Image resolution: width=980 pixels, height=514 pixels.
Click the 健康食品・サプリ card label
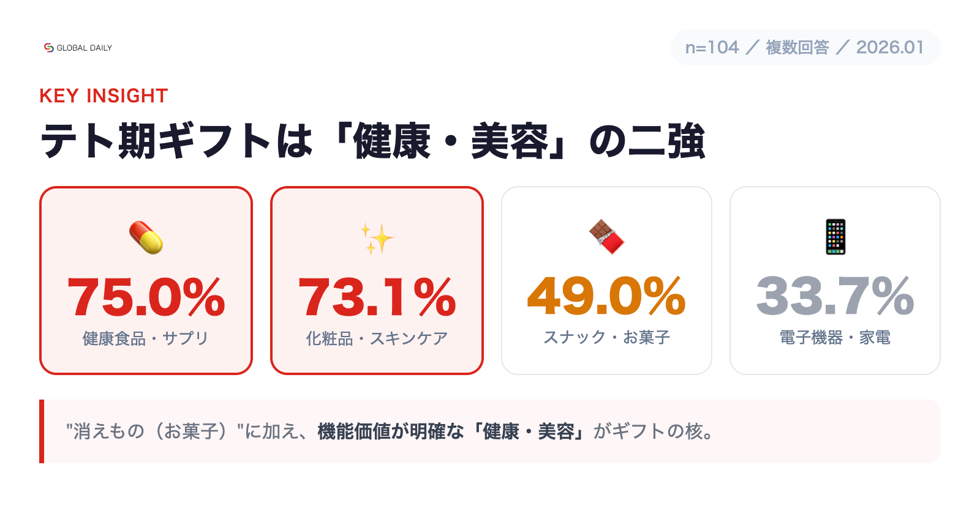tap(146, 338)
